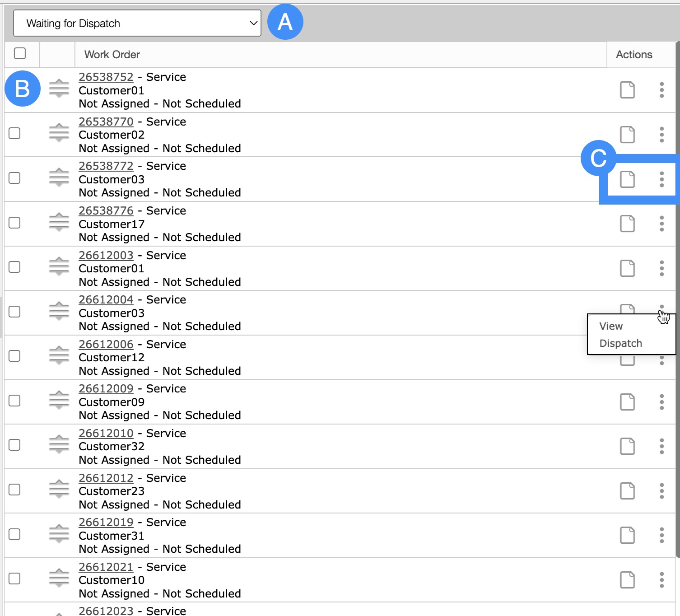Open document icon for work order 26538752
Image resolution: width=680 pixels, height=616 pixels.
pos(627,90)
